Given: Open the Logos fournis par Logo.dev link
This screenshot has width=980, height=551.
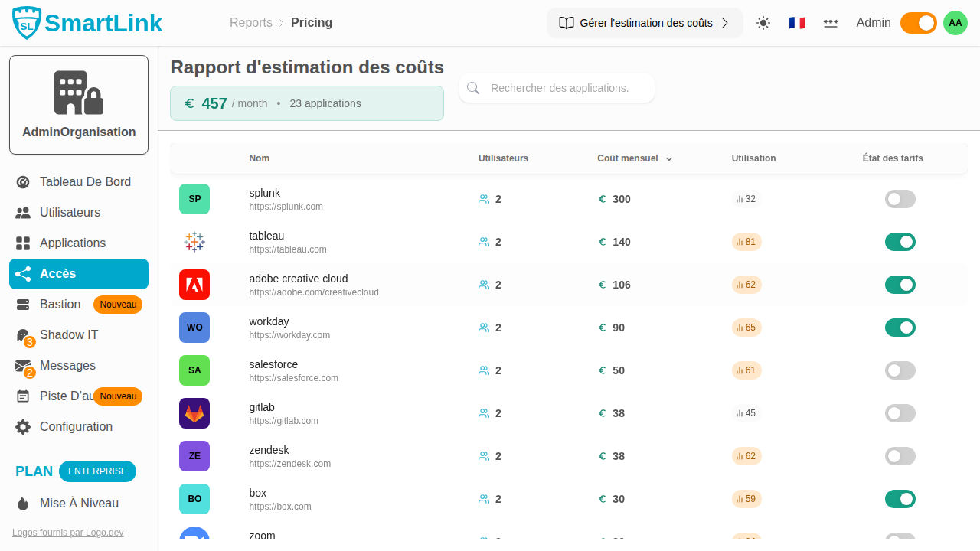Looking at the screenshot, I should click(x=67, y=532).
